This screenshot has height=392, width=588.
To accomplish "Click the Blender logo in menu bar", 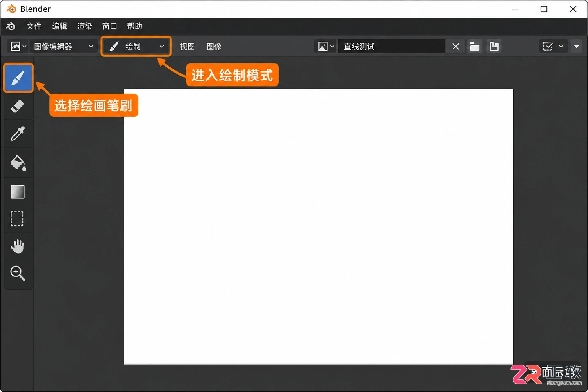I will [x=11, y=26].
